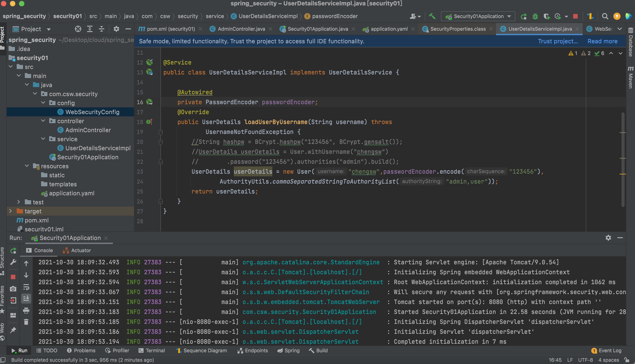635x364 pixels.
Task: Rerun Security01Application in Run panel
Action: click(x=13, y=250)
